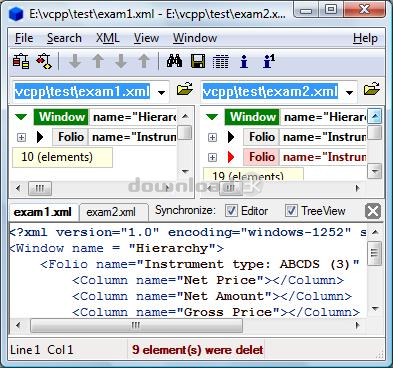Click the binoculars find icon
Screen dimensions: 393x368
tap(174, 61)
